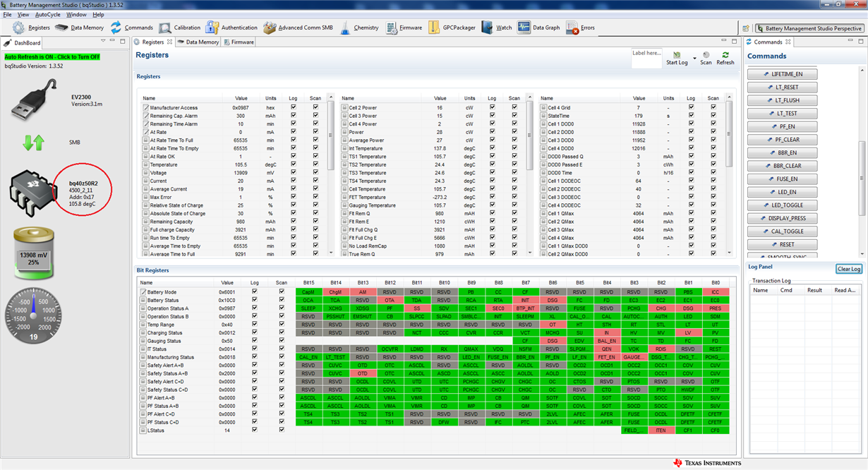
Task: Click the Open Perspective icon
Action: click(x=745, y=28)
